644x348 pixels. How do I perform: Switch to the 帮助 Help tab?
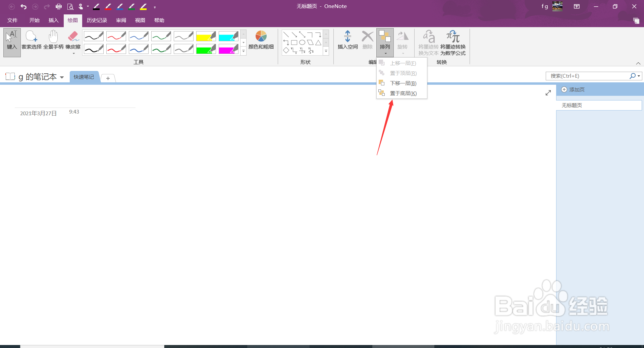(159, 20)
